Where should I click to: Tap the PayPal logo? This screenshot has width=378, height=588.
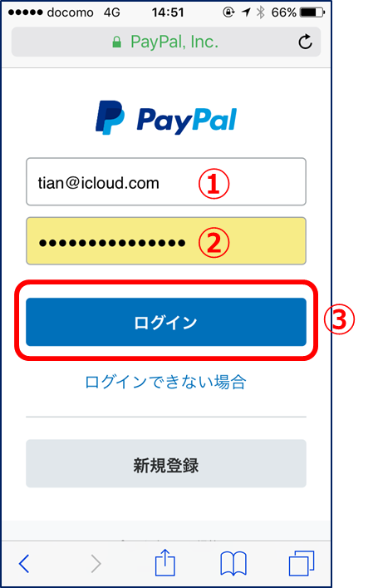pos(166,118)
